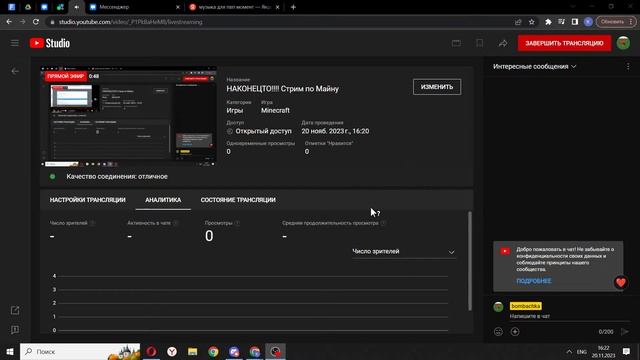
Task: Click bombachka username in chat
Action: [526, 306]
